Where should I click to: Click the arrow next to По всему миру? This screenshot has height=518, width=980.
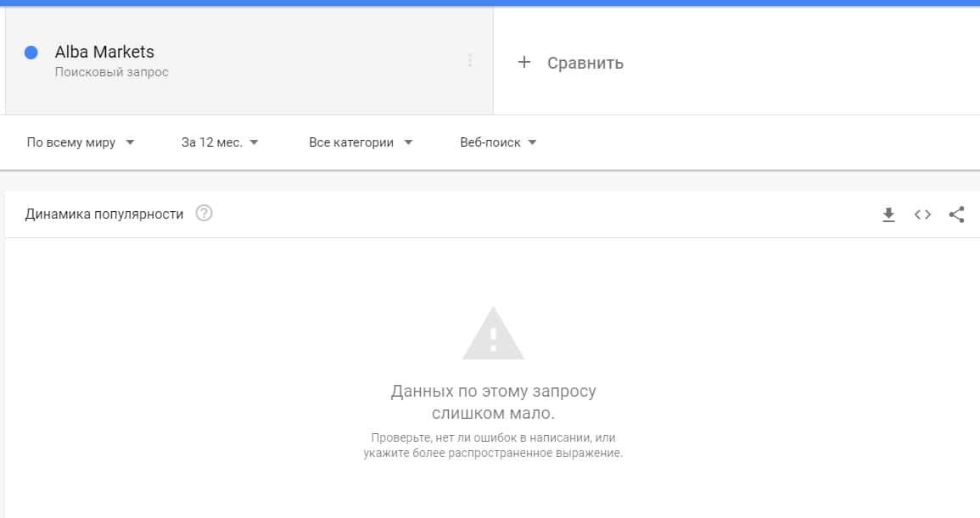pyautogui.click(x=130, y=142)
